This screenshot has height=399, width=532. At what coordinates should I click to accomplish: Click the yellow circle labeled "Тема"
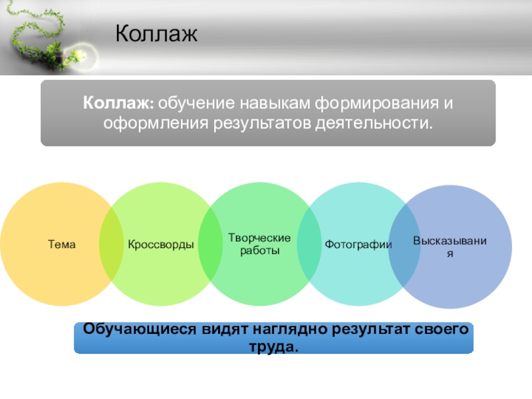(x=61, y=244)
